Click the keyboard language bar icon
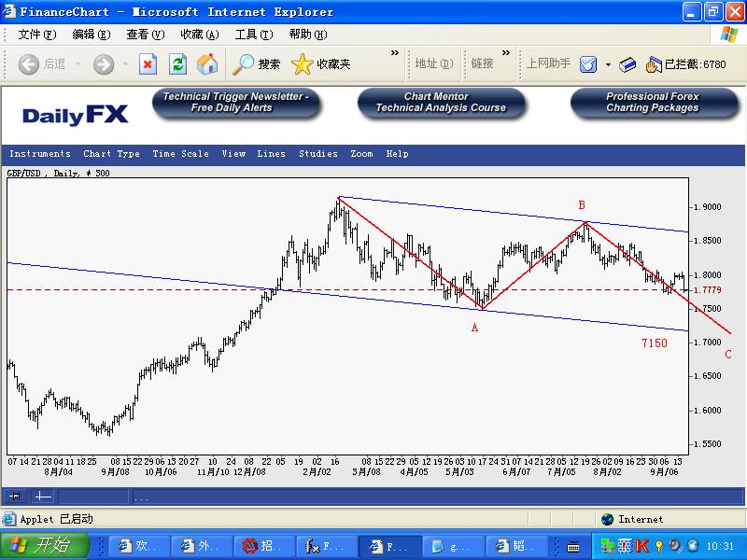The image size is (747, 560). tap(573, 546)
